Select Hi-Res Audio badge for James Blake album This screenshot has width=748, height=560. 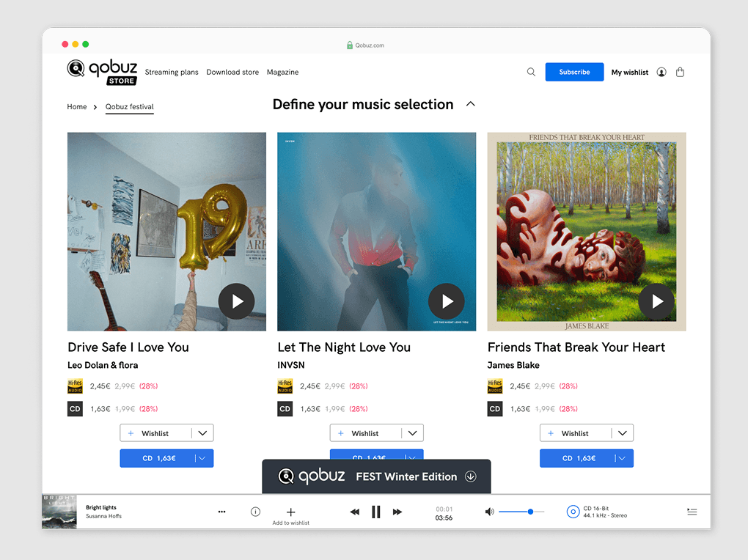tap(495, 386)
